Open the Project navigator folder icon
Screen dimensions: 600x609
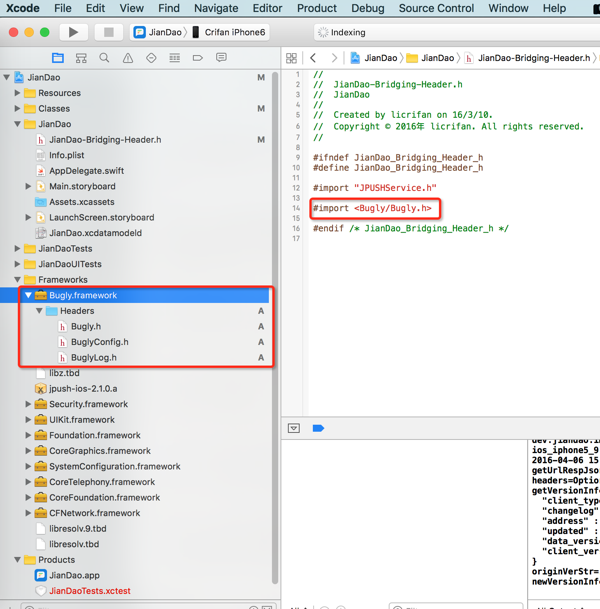(58, 58)
